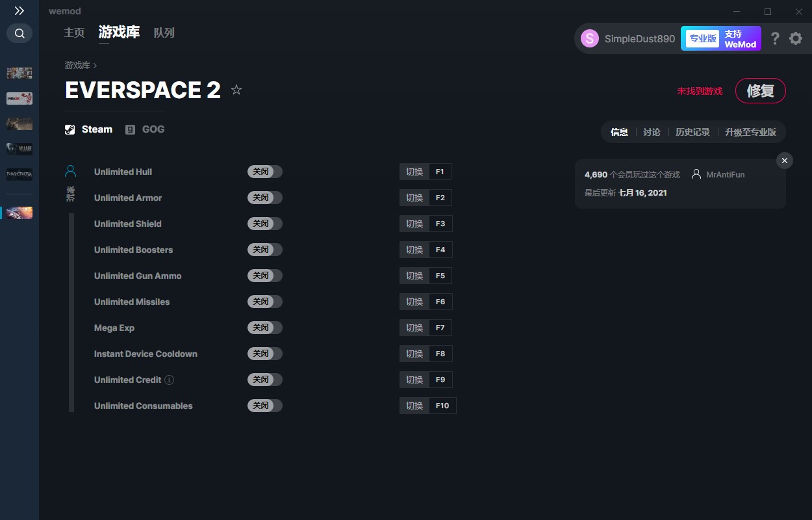Click 支持 WeMod button

[x=741, y=38]
